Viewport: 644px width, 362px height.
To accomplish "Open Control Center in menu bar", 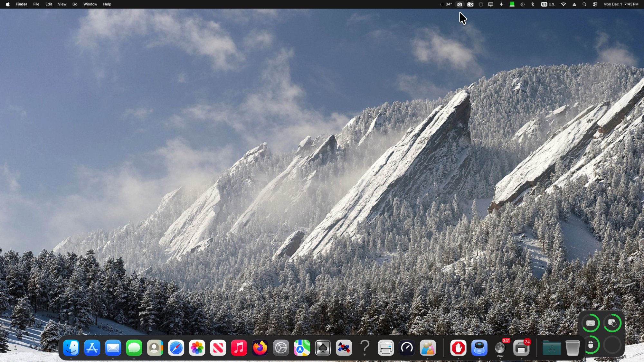I will coord(595,4).
